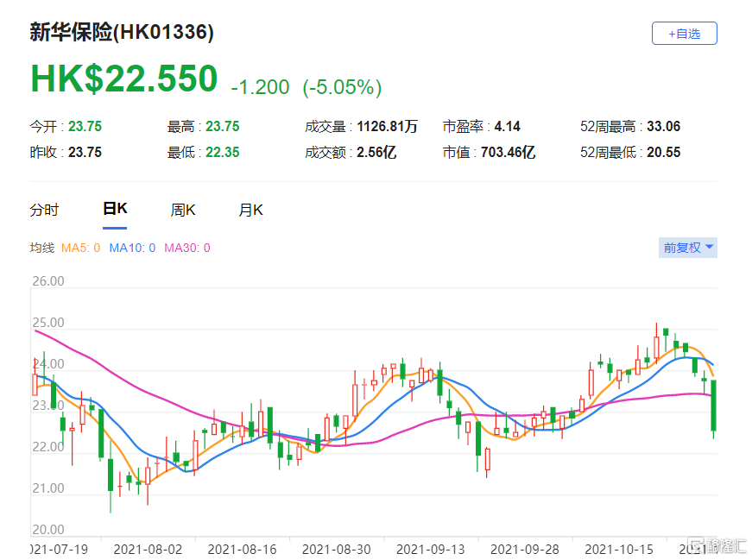Add stock via the +自选 button

(x=684, y=33)
